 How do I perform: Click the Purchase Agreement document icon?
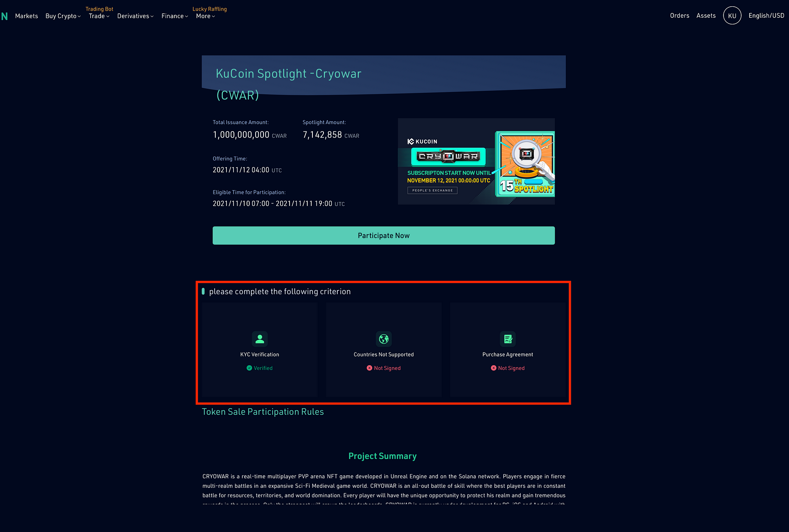(508, 338)
